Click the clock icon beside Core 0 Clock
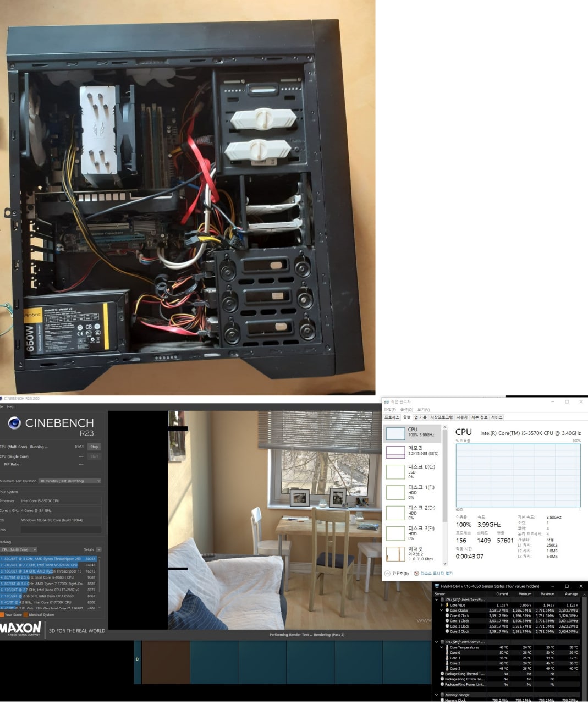This screenshot has width=588, height=704. pyautogui.click(x=447, y=615)
